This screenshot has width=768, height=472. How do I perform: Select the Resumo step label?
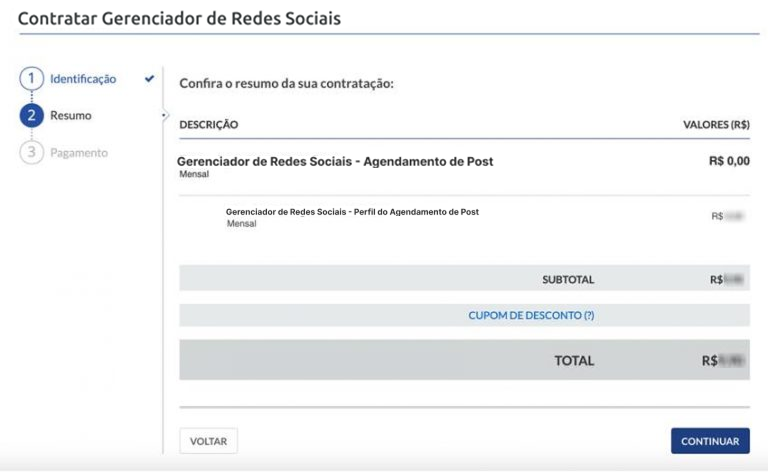coord(71,116)
